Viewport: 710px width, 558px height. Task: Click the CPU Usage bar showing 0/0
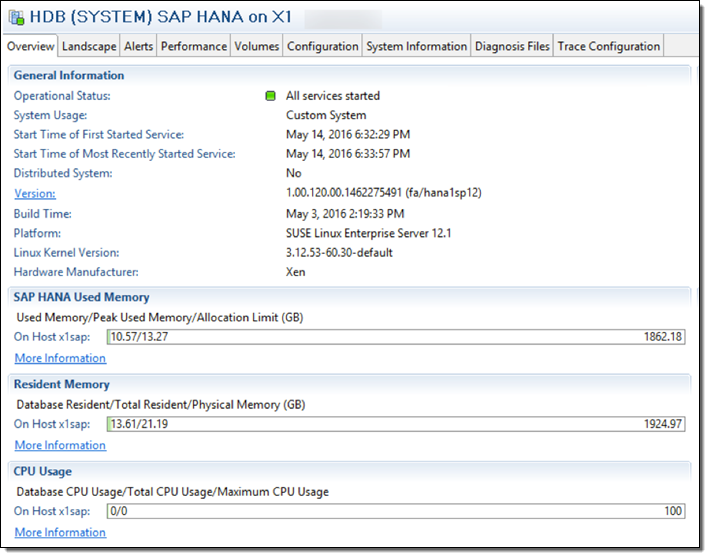pos(395,511)
